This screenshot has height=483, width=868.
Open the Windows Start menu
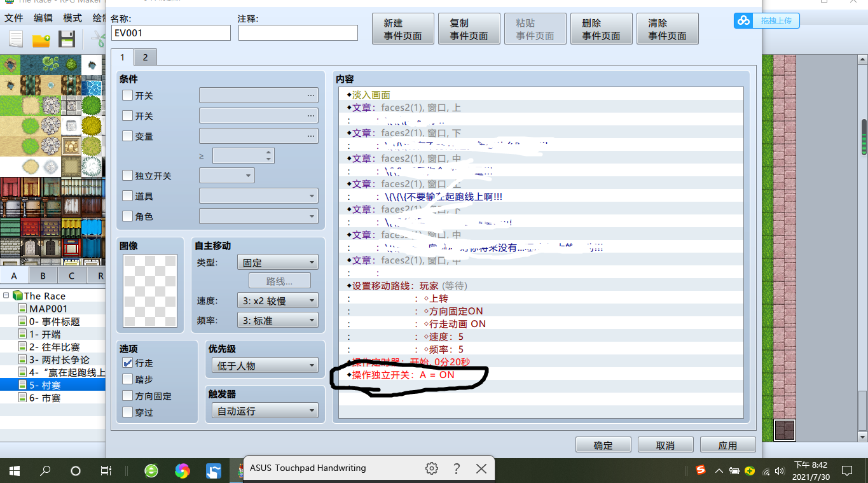coord(15,471)
